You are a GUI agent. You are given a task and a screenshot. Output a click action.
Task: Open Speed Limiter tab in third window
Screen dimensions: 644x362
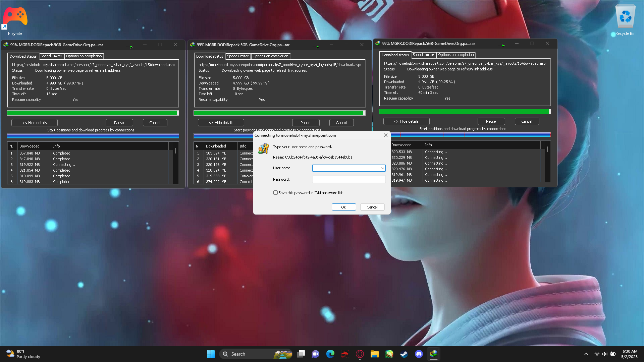tap(423, 55)
